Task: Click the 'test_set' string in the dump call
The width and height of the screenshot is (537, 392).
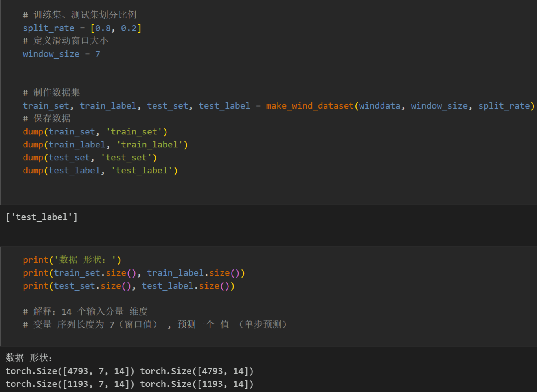Action: (126, 158)
